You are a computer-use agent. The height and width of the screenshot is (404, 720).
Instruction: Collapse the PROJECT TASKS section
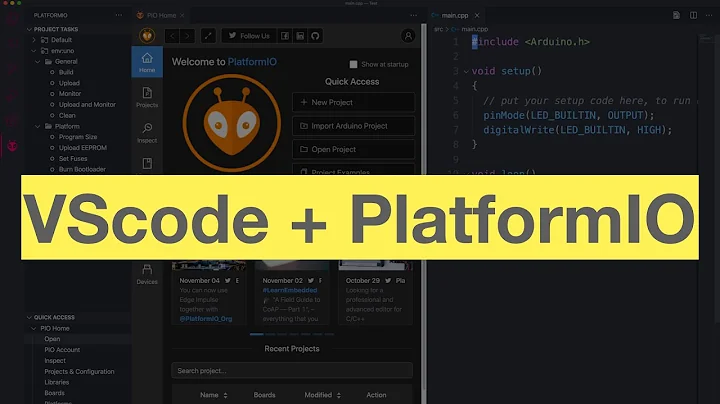29,29
